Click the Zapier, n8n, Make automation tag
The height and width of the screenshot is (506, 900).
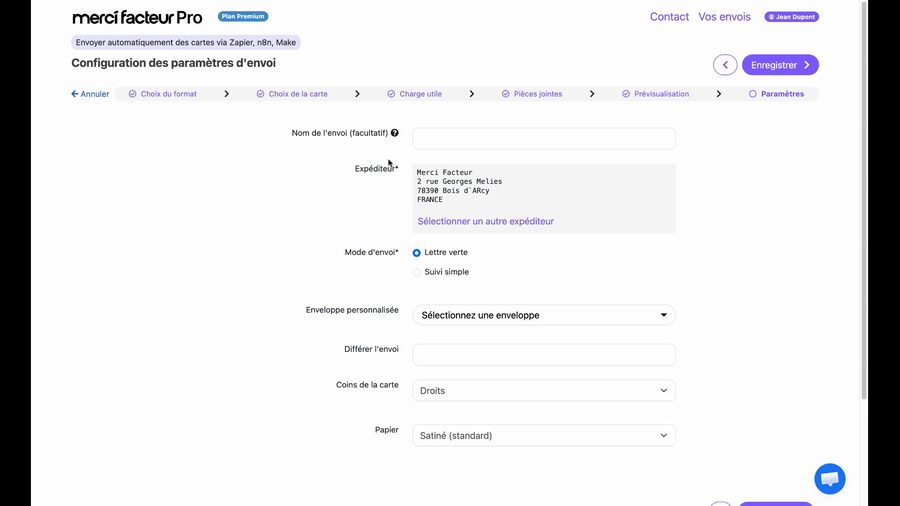point(185,42)
